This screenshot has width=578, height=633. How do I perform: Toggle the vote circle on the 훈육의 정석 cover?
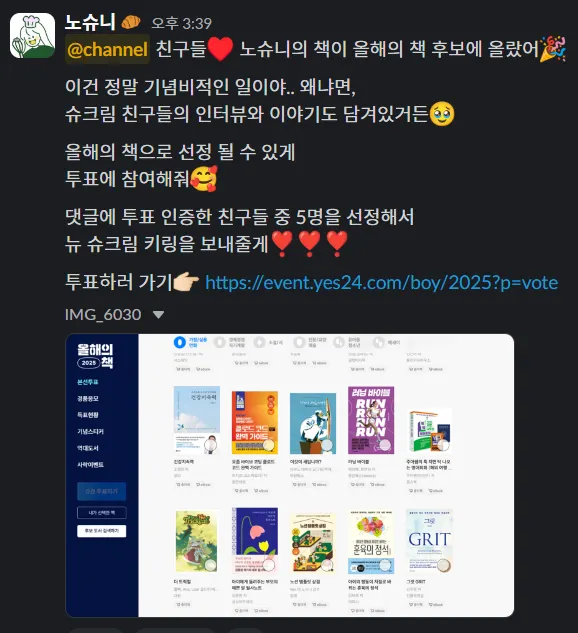[x=385, y=565]
